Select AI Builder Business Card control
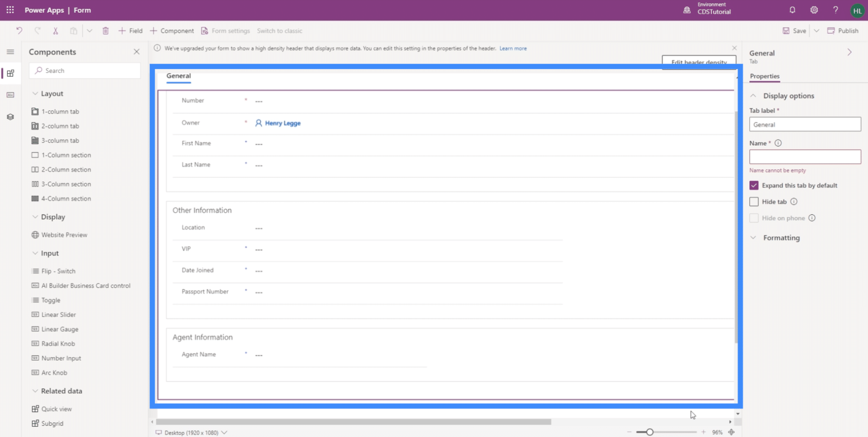 [81, 286]
